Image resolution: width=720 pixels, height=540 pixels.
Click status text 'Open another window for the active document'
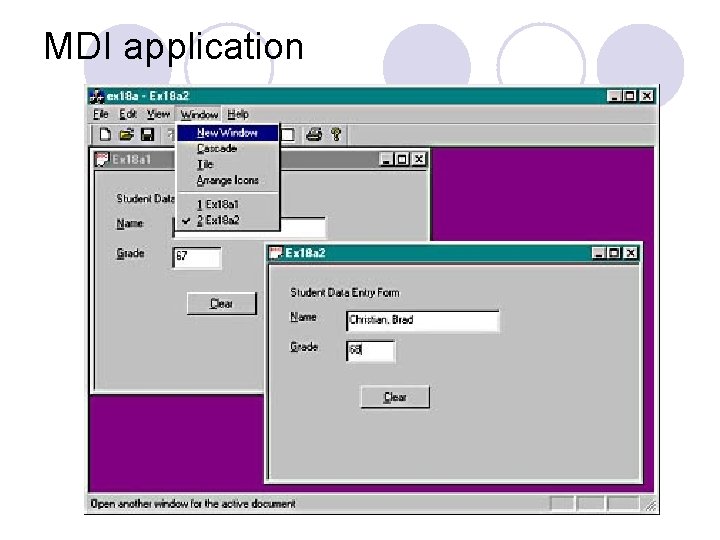(193, 504)
